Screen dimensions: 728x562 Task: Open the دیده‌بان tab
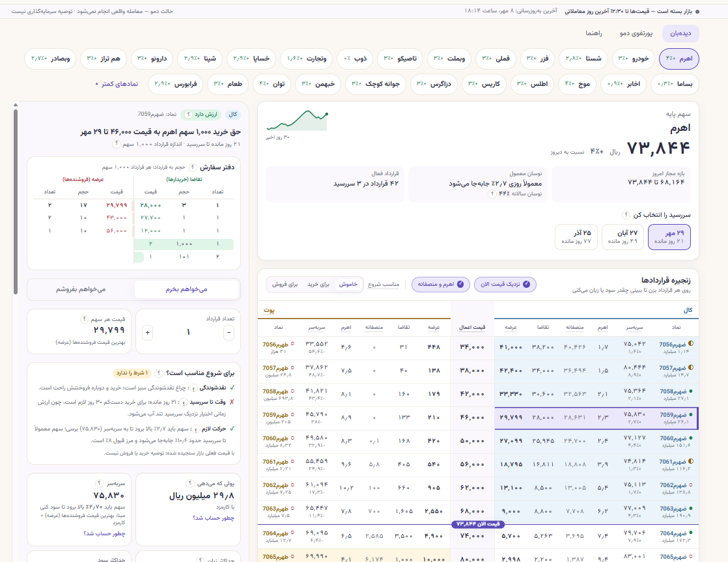(680, 33)
